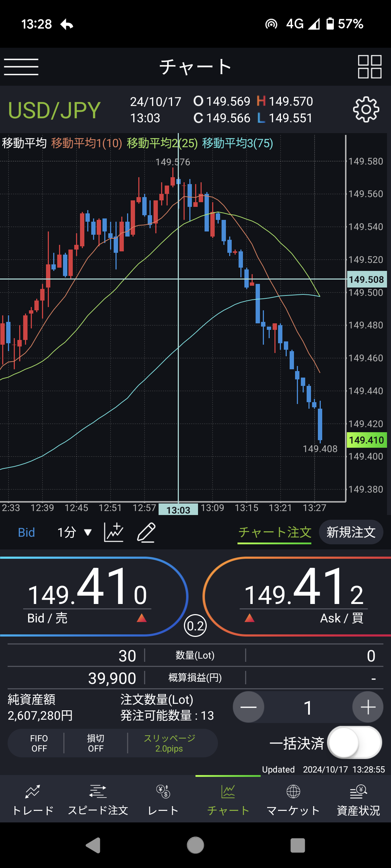The width and height of the screenshot is (391, 868).
Task: Open the スリッページ 2.0pips setting
Action: (x=169, y=743)
